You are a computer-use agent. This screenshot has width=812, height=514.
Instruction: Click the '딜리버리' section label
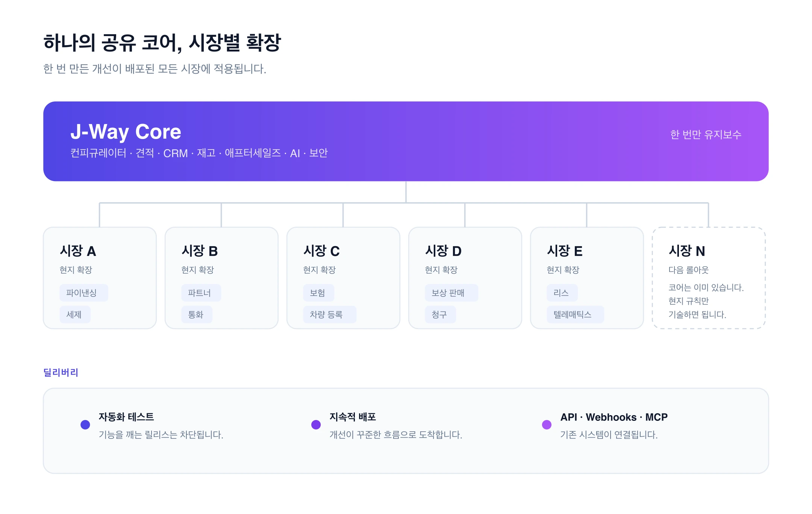tap(61, 372)
